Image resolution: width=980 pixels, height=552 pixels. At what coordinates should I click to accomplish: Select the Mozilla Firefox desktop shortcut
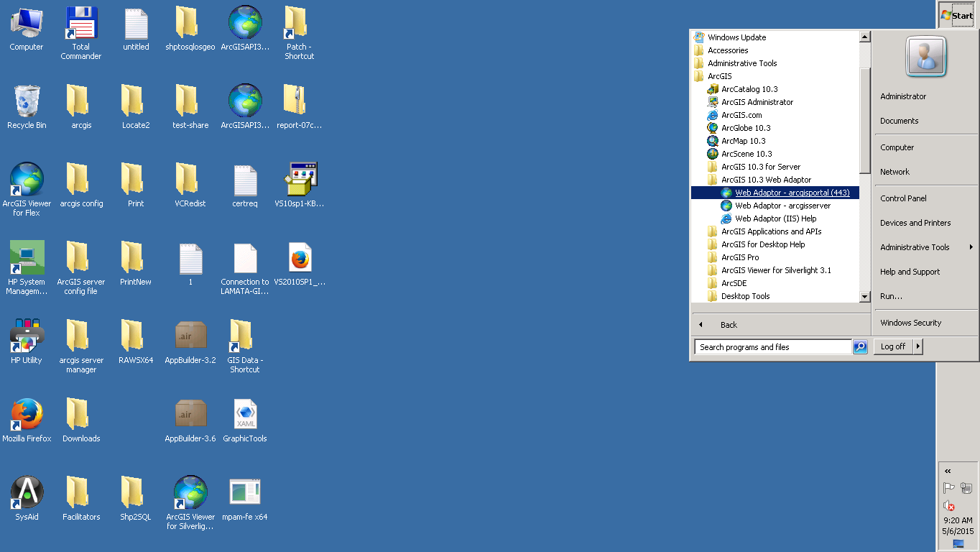tap(27, 420)
